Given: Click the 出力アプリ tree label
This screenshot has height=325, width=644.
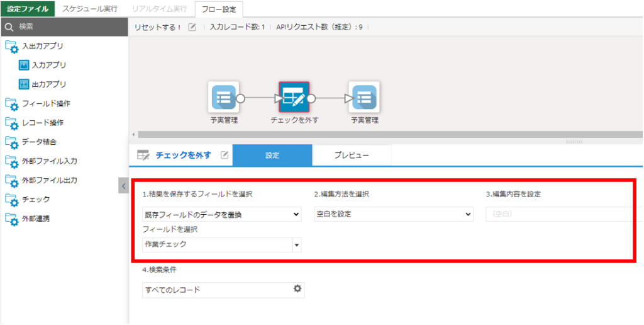Looking at the screenshot, I should point(49,84).
